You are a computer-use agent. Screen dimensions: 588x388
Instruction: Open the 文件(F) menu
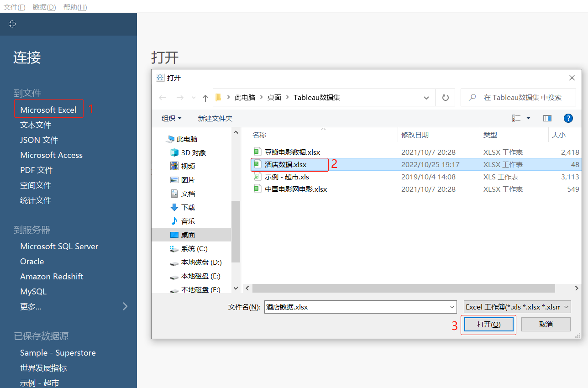15,7
